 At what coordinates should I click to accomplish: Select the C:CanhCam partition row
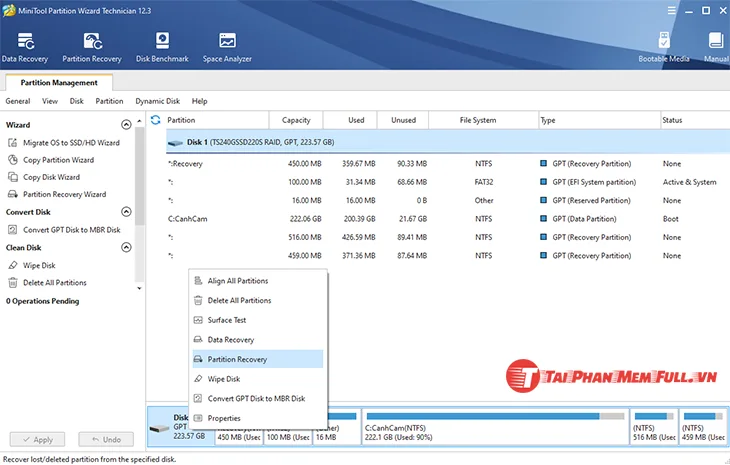[x=447, y=219]
